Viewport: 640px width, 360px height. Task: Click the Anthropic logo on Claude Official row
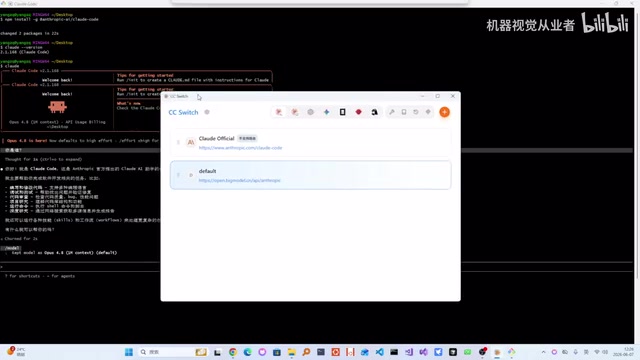point(191,142)
